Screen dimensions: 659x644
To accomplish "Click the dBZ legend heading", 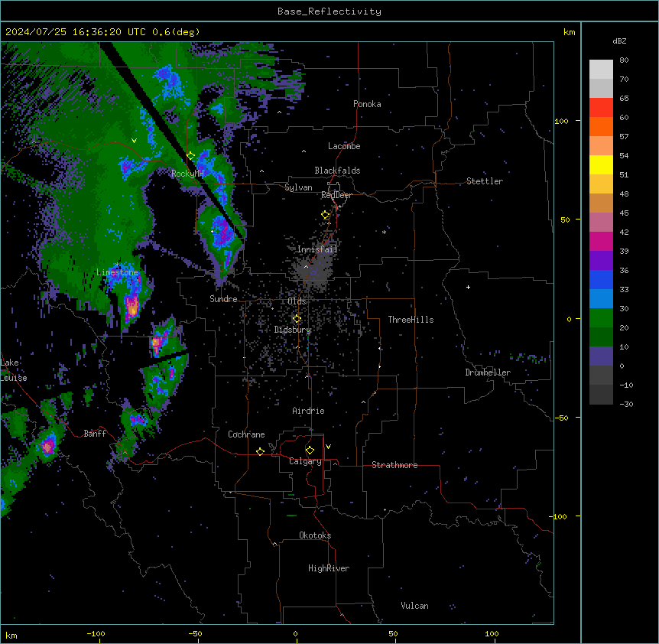I will coord(619,41).
